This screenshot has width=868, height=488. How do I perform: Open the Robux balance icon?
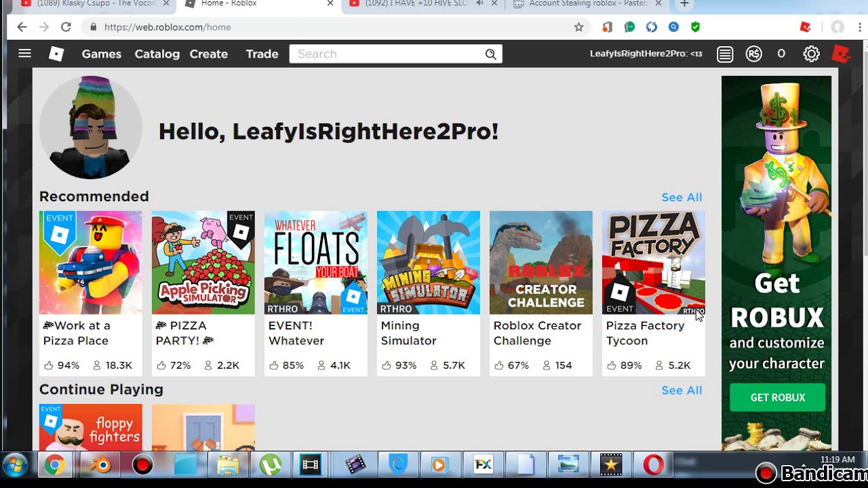754,54
